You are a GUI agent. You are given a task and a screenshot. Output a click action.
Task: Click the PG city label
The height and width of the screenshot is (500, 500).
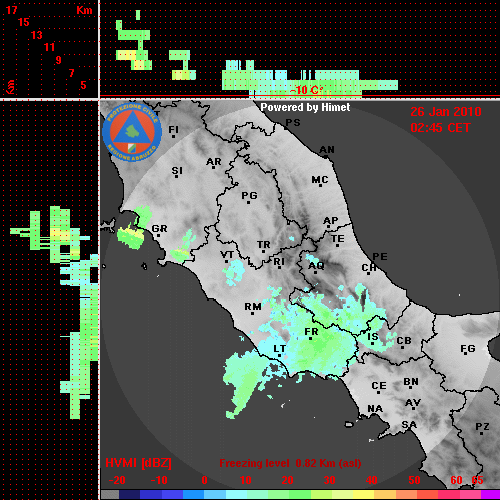click(249, 195)
